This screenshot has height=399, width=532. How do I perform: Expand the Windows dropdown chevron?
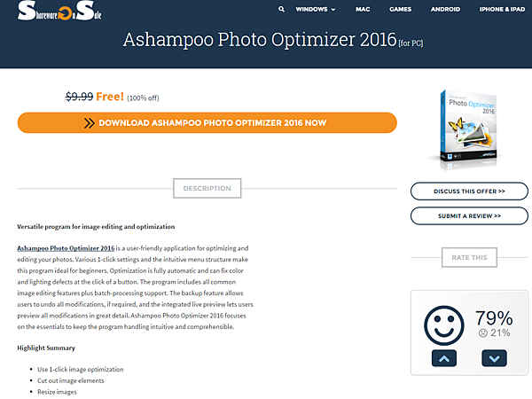333,10
